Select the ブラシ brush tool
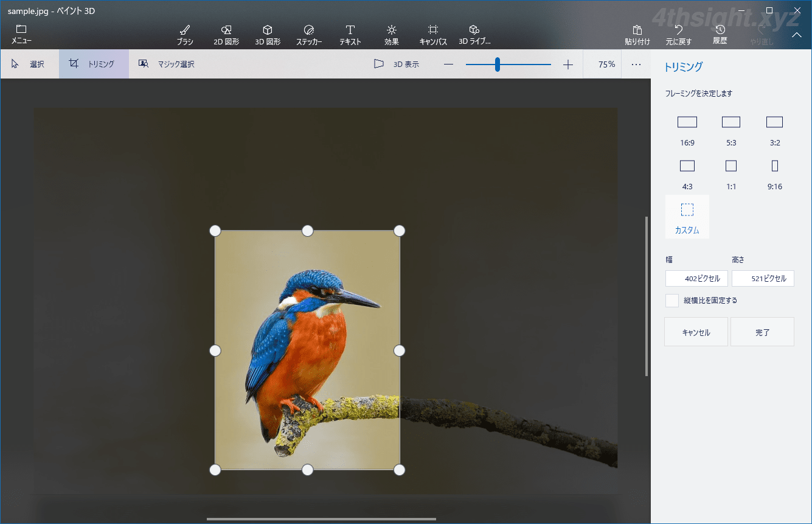The width and height of the screenshot is (812, 524). [186, 35]
